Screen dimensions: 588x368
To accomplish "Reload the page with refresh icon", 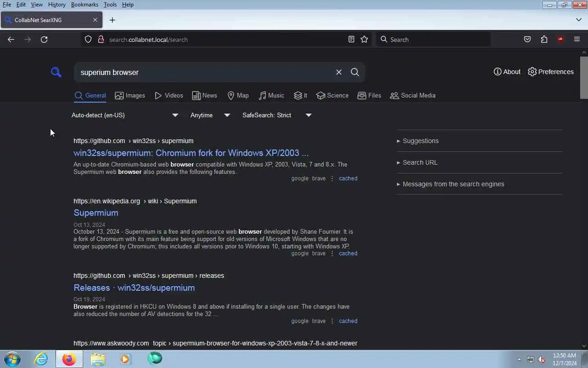I will coord(44,40).
